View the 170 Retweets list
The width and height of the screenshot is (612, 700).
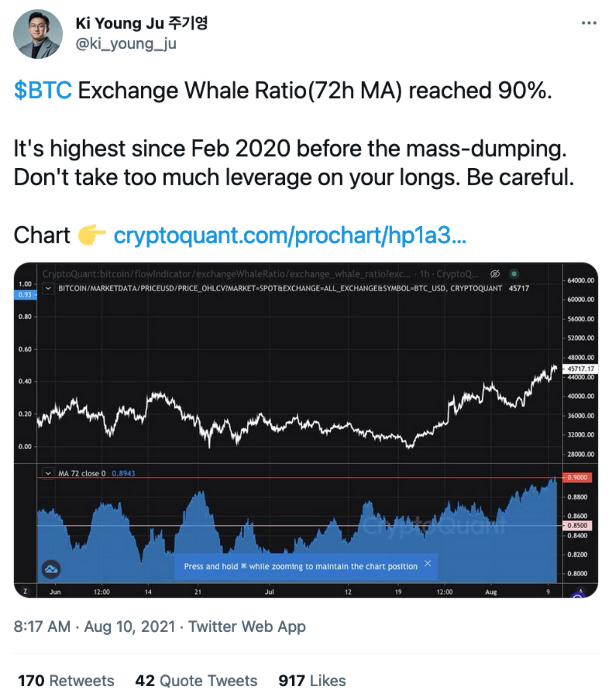tap(66, 681)
